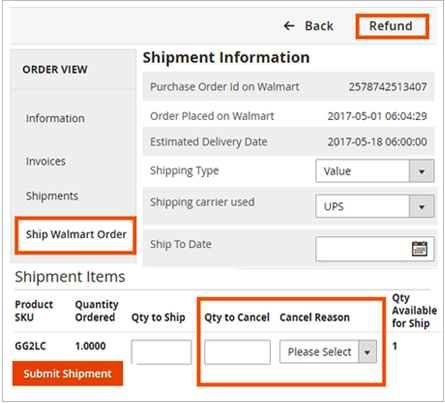Open the Ship Walmart Order tab
Screen dimensions: 445x403
(76, 235)
